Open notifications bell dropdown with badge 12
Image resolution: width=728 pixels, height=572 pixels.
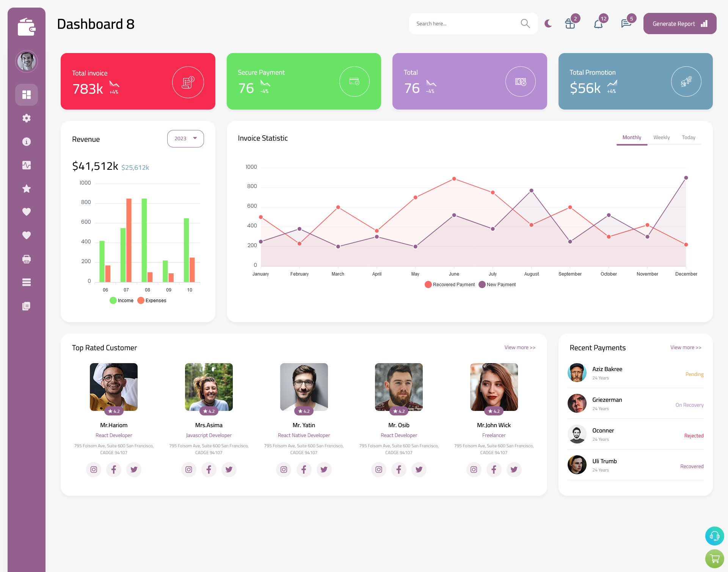coord(598,24)
